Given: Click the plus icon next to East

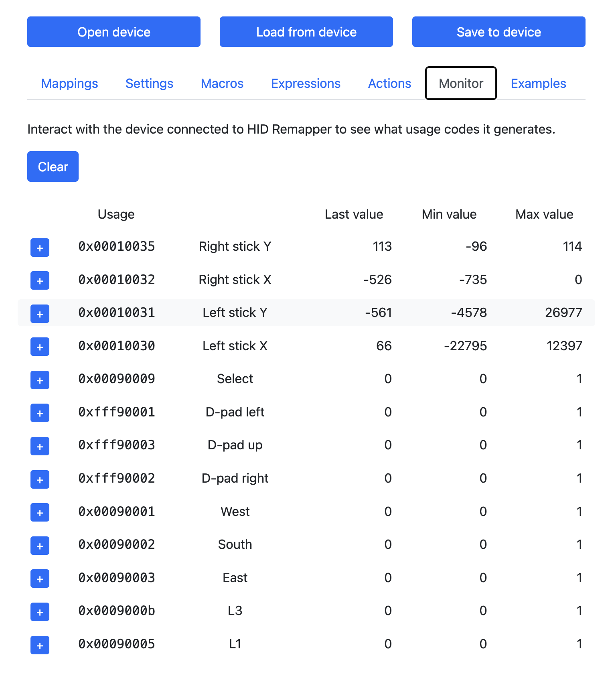Looking at the screenshot, I should (x=40, y=579).
